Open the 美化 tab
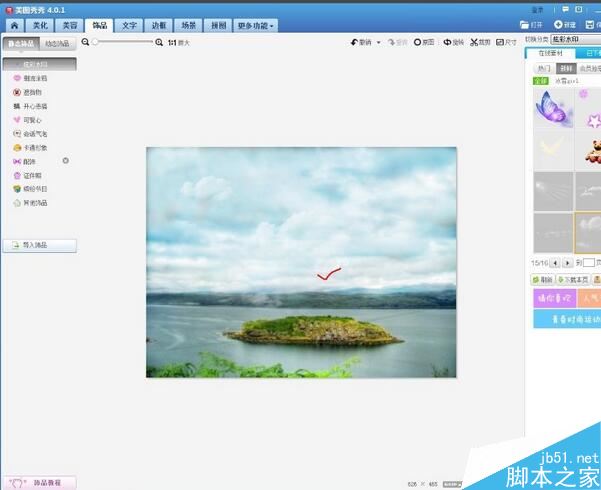Image resolution: width=601 pixels, height=490 pixels. tap(40, 26)
